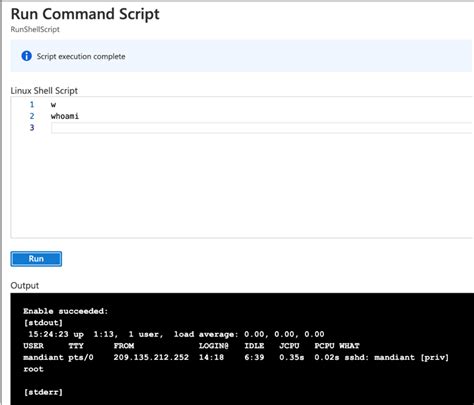Select the 'w' command on script line 1
The height and width of the screenshot is (405, 474).
pyautogui.click(x=53, y=105)
